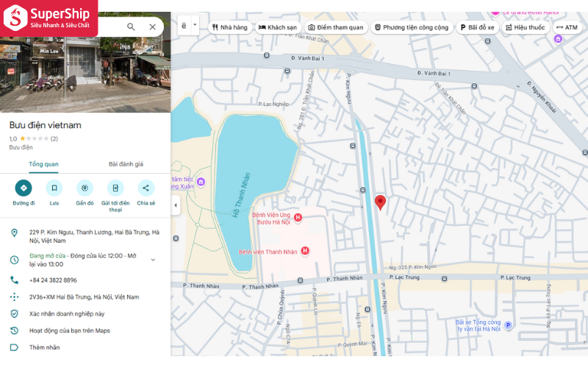Image resolution: width=588 pixels, height=368 pixels.
Task: Switch to Tổng quan tab
Action: pos(43,164)
